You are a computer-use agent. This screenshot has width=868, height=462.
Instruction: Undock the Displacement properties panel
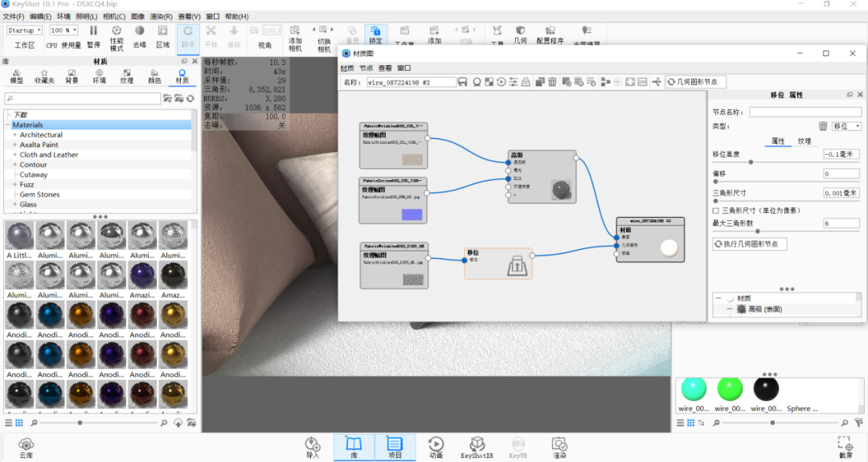(850, 95)
